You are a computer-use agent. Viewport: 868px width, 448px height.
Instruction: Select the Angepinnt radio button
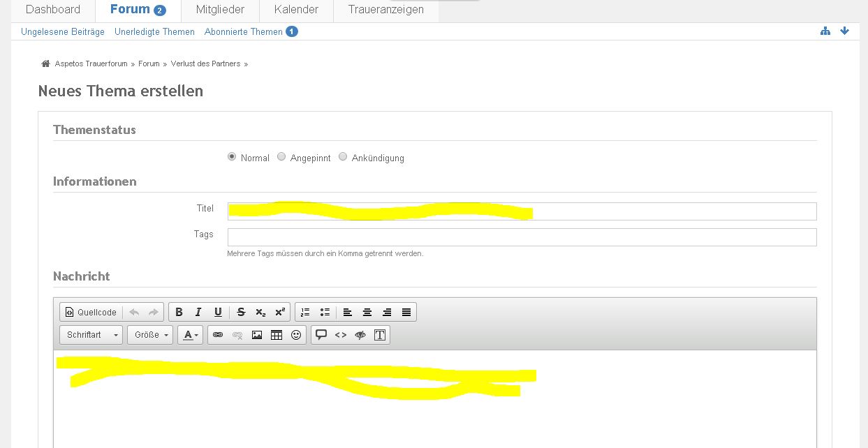pyautogui.click(x=281, y=157)
